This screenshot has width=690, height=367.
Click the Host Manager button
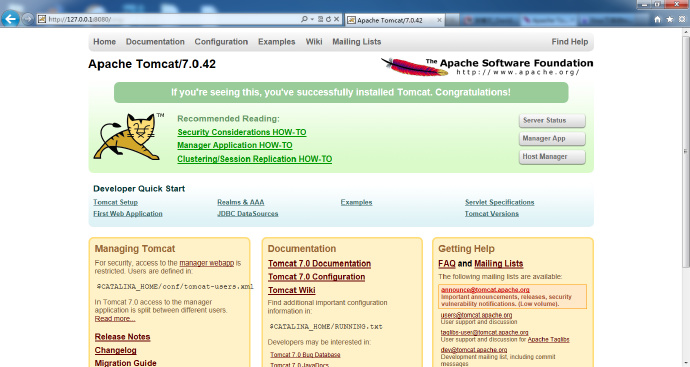[x=552, y=157]
